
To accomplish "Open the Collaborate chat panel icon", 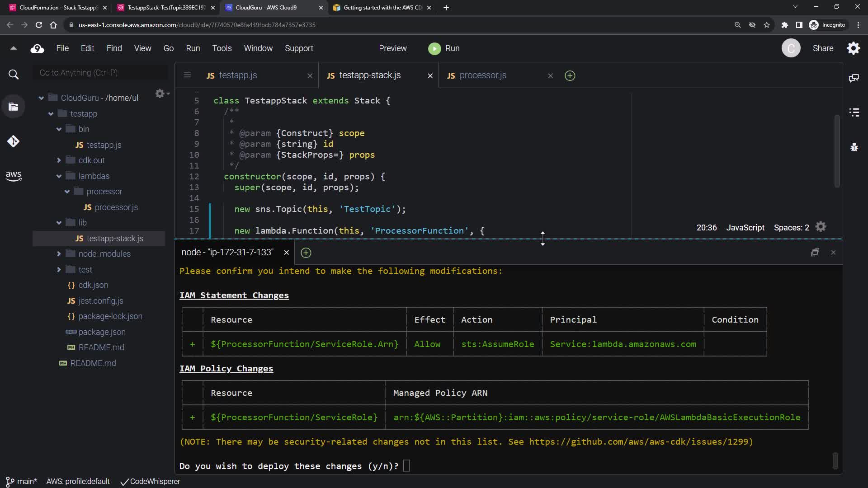I will pyautogui.click(x=854, y=78).
